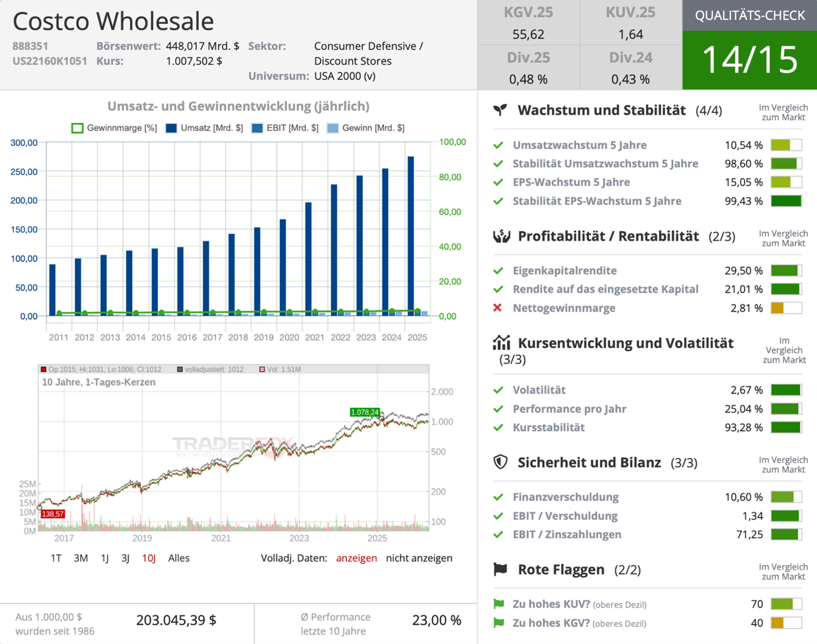
Task: Click 'nicht anzeigen' for Volladj. Daten
Action: [419, 558]
